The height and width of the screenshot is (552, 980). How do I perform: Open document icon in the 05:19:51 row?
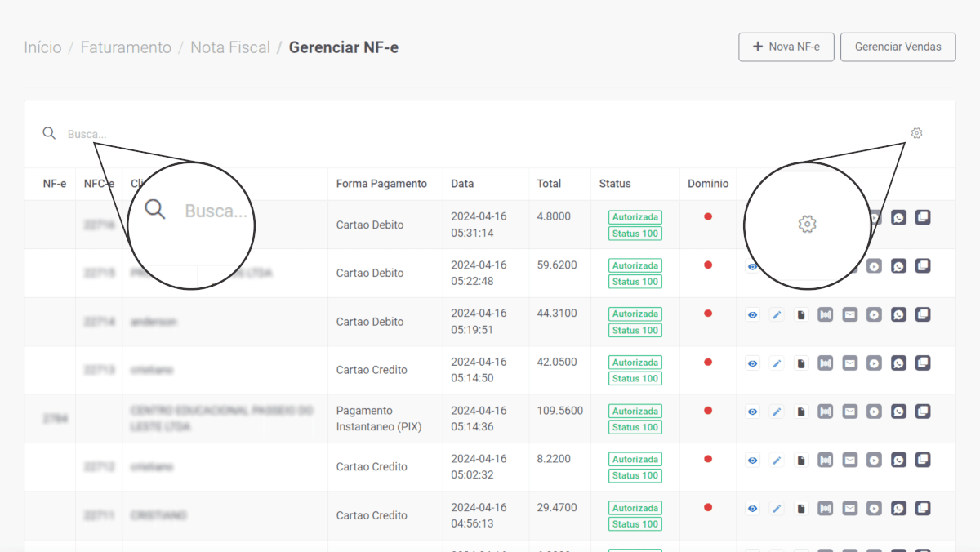(x=801, y=315)
